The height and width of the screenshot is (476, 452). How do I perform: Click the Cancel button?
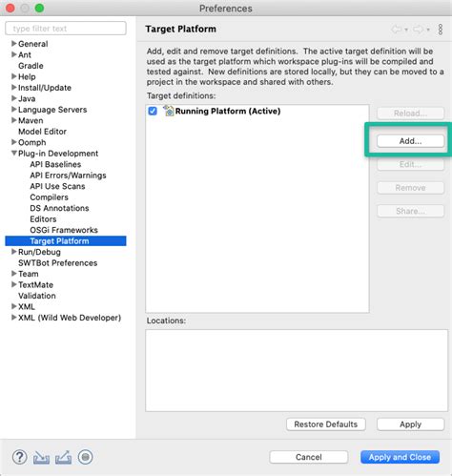[x=309, y=457]
